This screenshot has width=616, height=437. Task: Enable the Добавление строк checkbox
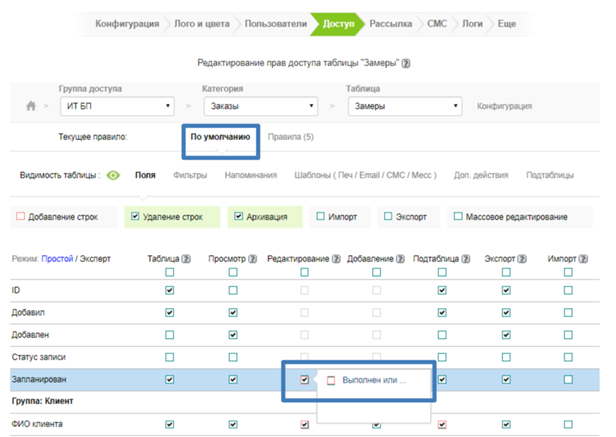coord(21,216)
